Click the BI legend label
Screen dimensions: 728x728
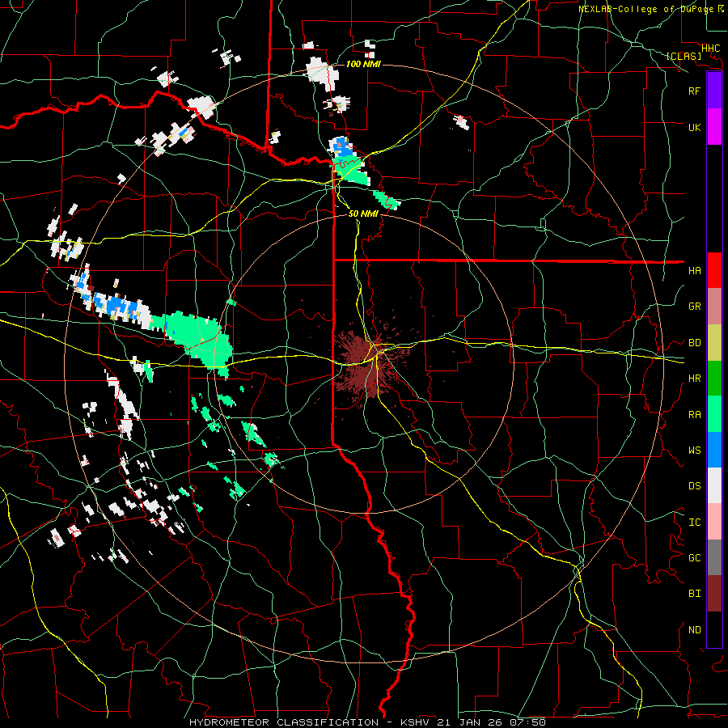click(694, 594)
